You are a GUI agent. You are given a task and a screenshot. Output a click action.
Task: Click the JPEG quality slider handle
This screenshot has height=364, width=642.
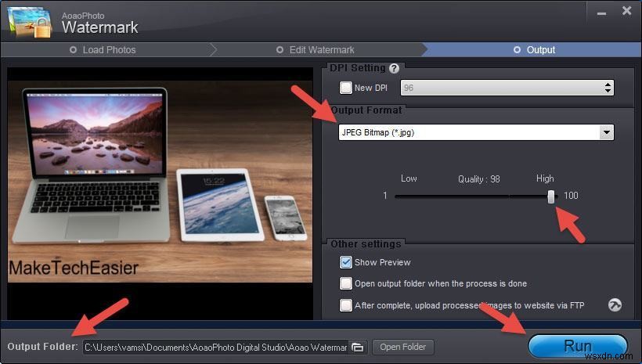(x=551, y=196)
